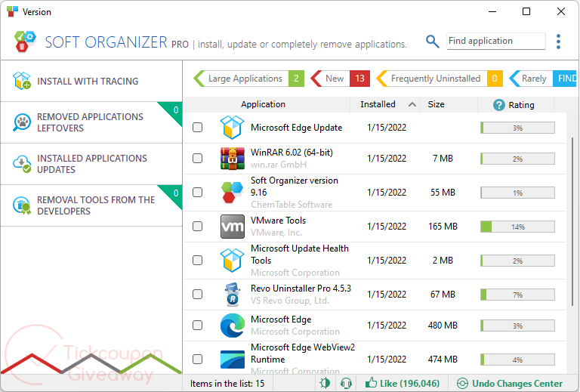Check the Microsoft Edge Update checkbox
The image size is (580, 392).
click(198, 127)
